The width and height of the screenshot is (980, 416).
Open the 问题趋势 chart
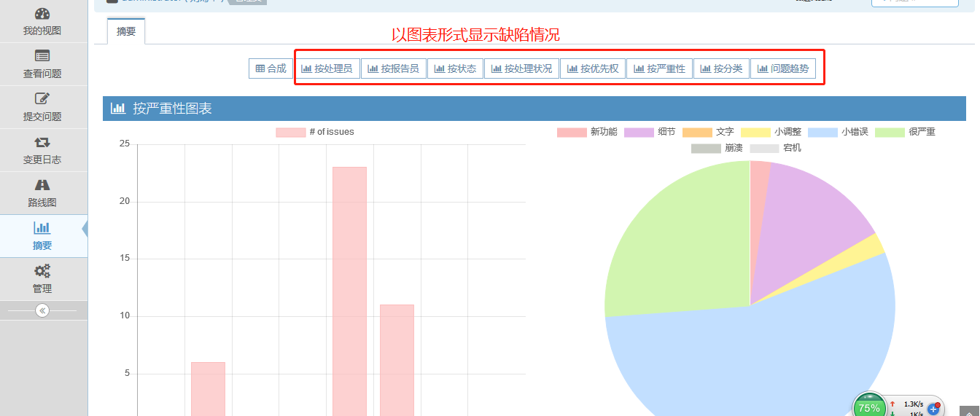[783, 68]
